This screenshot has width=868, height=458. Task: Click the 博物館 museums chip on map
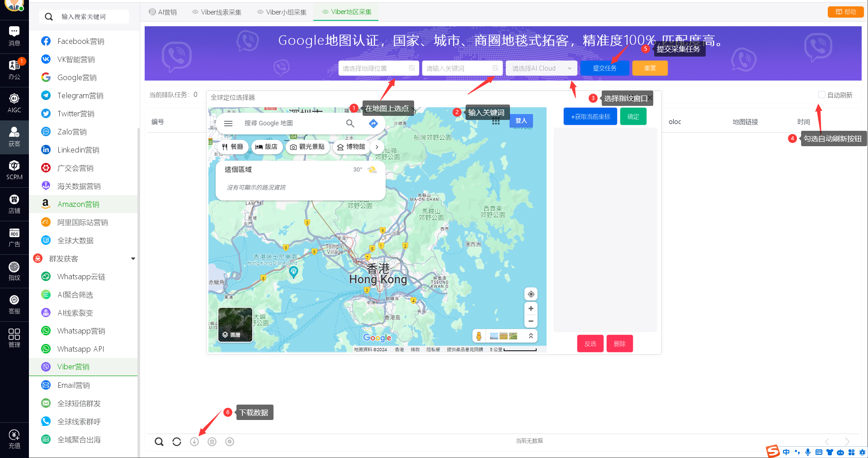point(351,147)
